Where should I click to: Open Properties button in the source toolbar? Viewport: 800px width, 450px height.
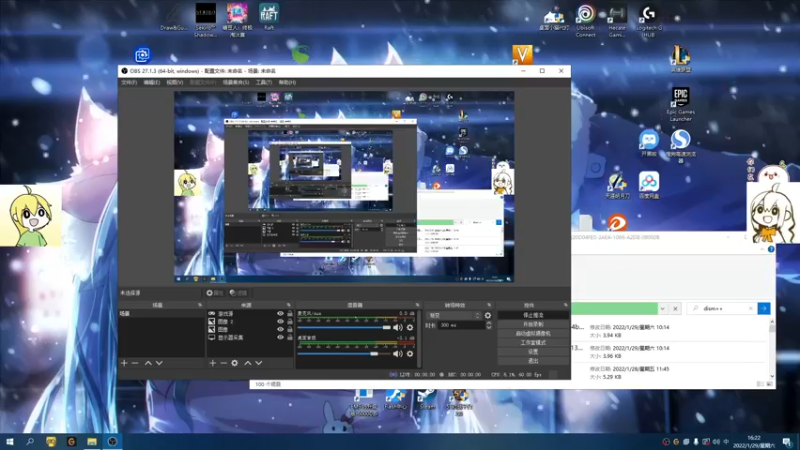[215, 293]
